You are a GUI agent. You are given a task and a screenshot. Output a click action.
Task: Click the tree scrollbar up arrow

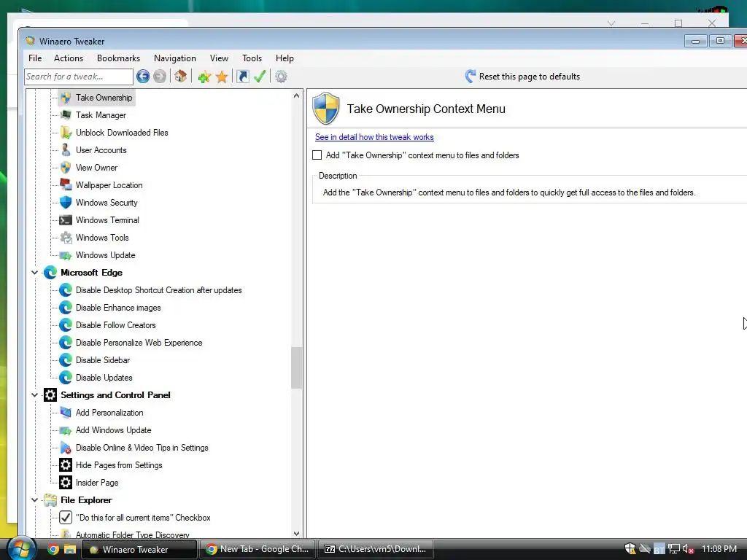pyautogui.click(x=296, y=96)
